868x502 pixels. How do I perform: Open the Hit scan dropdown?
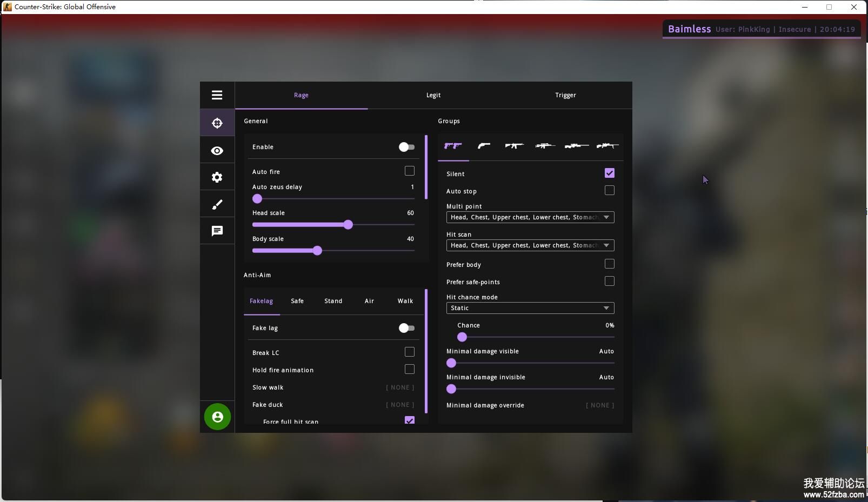(x=530, y=245)
